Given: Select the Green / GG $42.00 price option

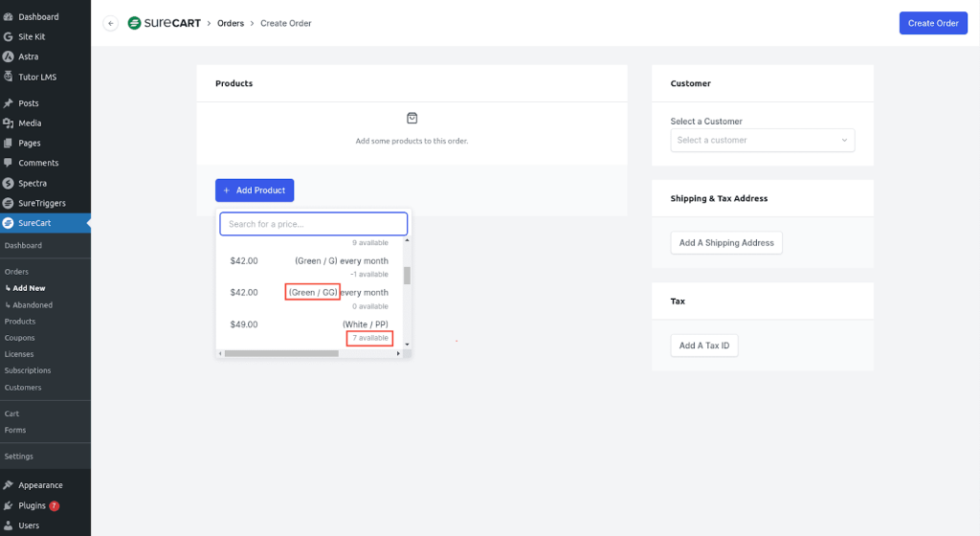Looking at the screenshot, I should [x=309, y=293].
